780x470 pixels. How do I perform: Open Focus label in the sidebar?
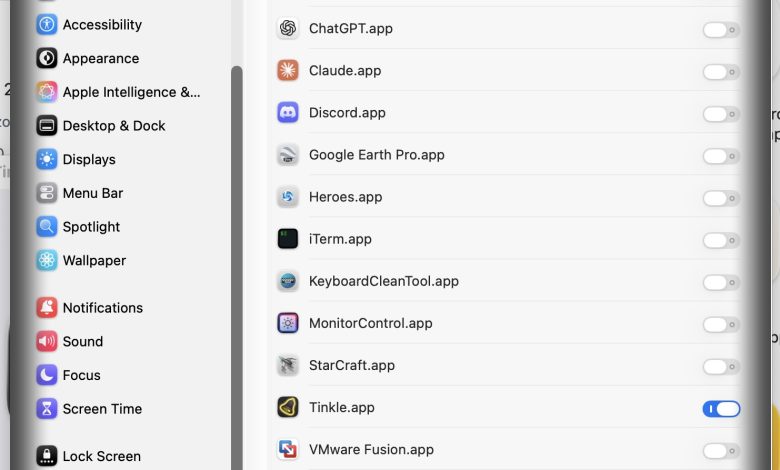click(82, 376)
